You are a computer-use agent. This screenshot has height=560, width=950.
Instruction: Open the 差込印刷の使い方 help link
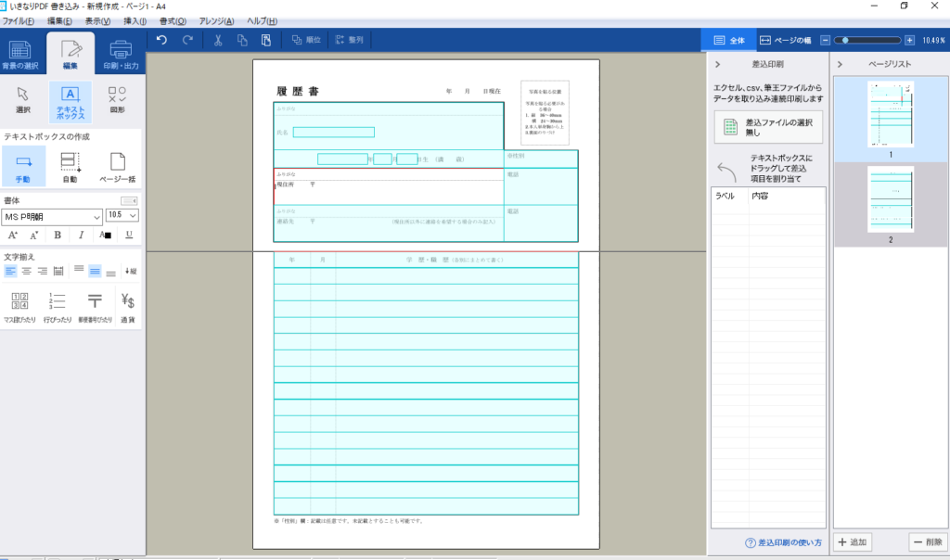[783, 542]
